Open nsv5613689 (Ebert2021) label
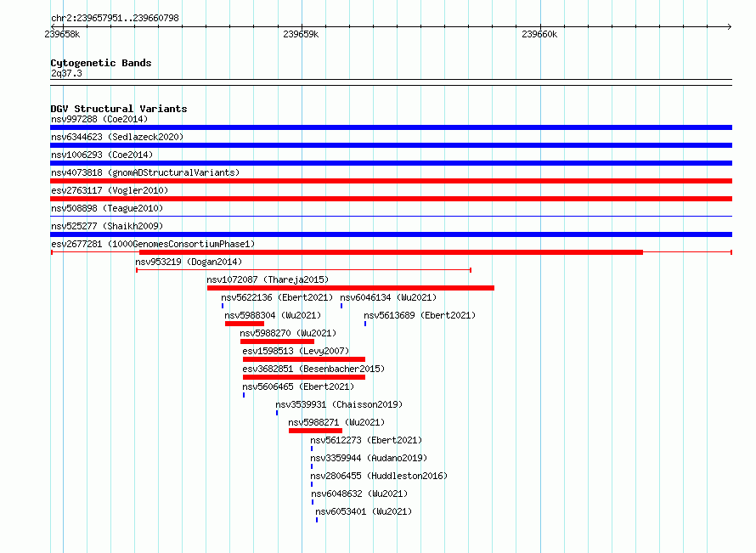The width and height of the screenshot is (756, 553). 420,315
